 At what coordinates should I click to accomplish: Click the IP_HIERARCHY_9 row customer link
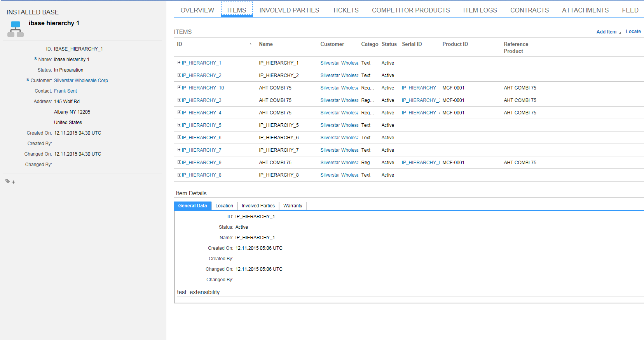(x=339, y=163)
